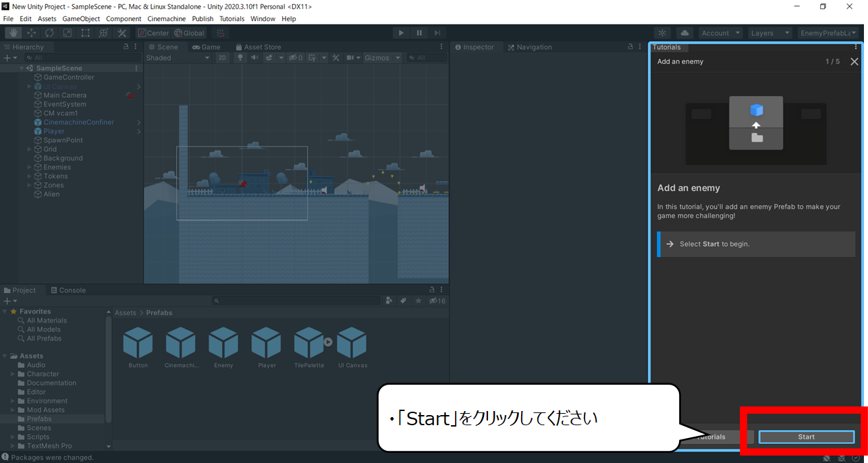Click the favorites star icon in the Project toolbar
Screen dimensions: 868x463
coord(418,301)
